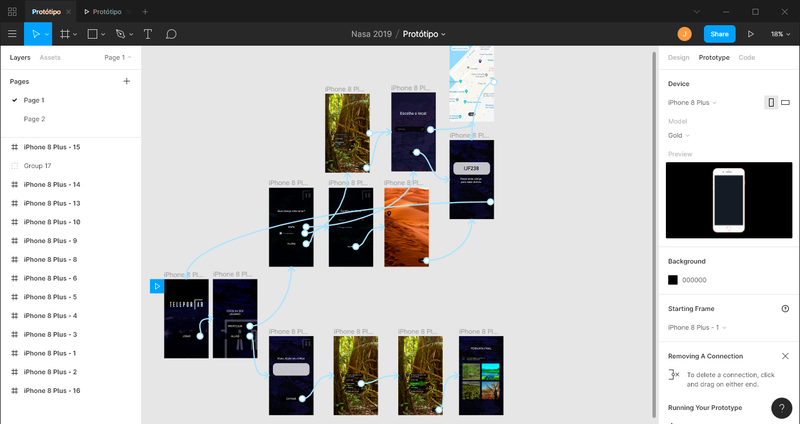The image size is (800, 424).
Task: Switch to the Design tab
Action: [x=678, y=58]
